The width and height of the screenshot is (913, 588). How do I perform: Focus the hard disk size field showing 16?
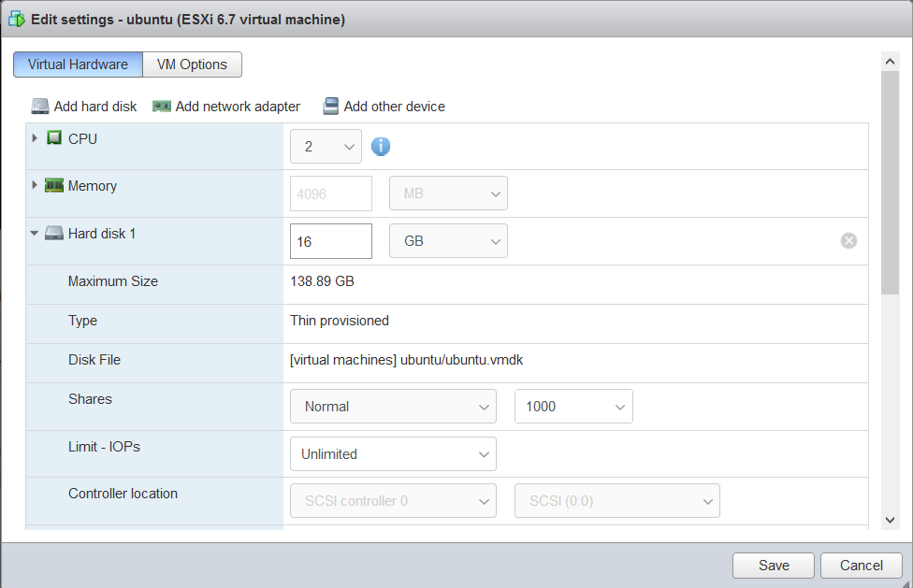pyautogui.click(x=331, y=241)
